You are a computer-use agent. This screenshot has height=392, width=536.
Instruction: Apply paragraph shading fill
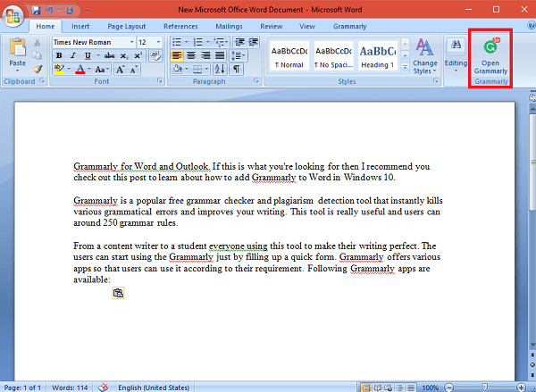(x=177, y=70)
